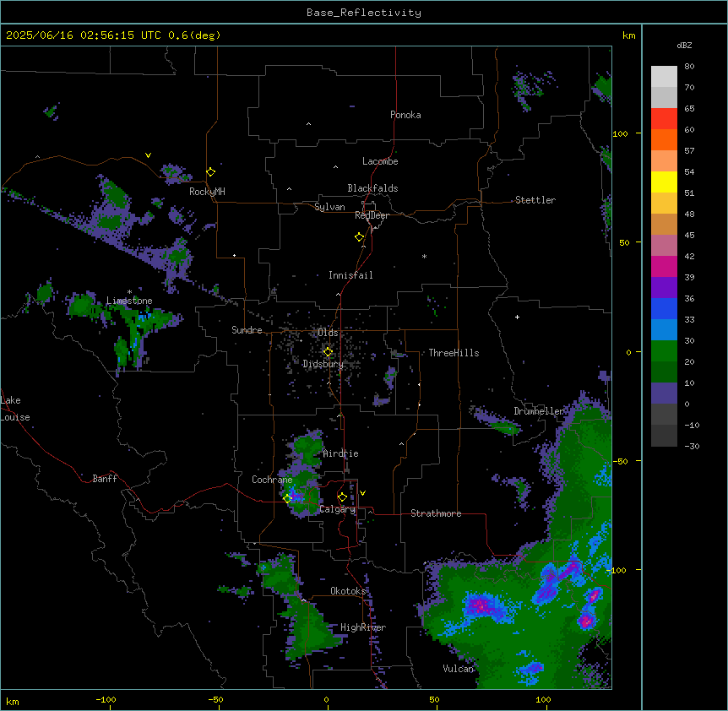Click the Didsbury town label
This screenshot has width=728, height=711.
pyautogui.click(x=323, y=364)
